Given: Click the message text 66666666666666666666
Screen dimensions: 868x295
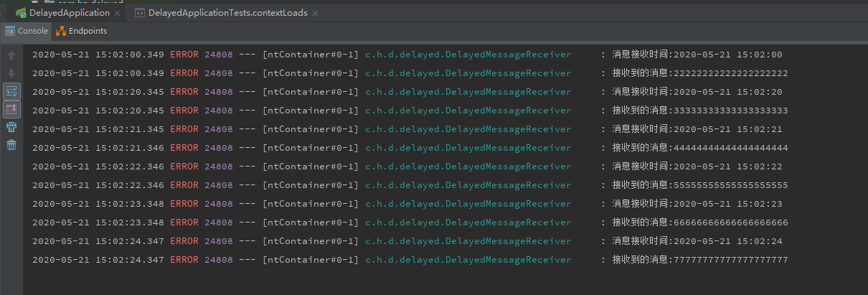Looking at the screenshot, I should pos(731,223).
